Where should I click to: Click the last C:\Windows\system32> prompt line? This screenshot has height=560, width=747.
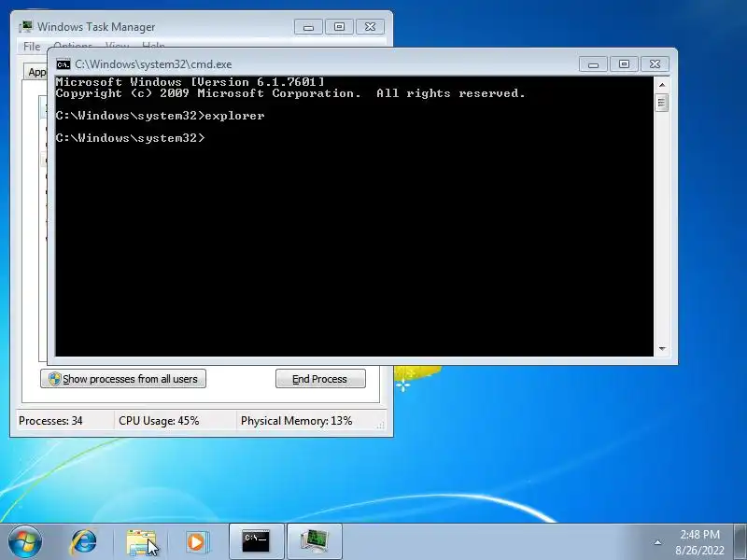tap(130, 138)
